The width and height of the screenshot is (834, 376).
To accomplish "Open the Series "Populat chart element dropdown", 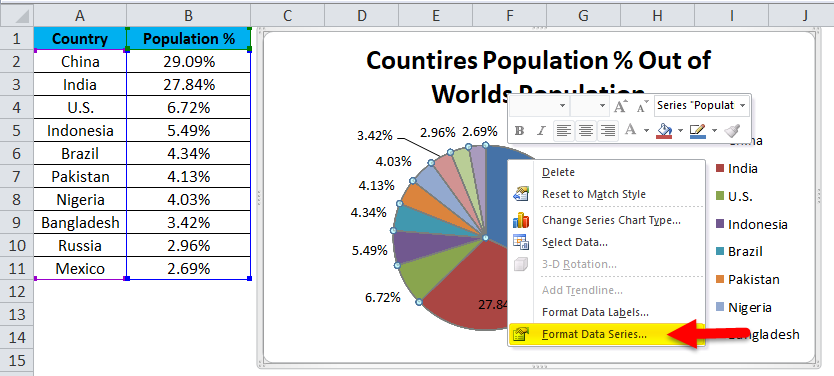I will coord(743,105).
